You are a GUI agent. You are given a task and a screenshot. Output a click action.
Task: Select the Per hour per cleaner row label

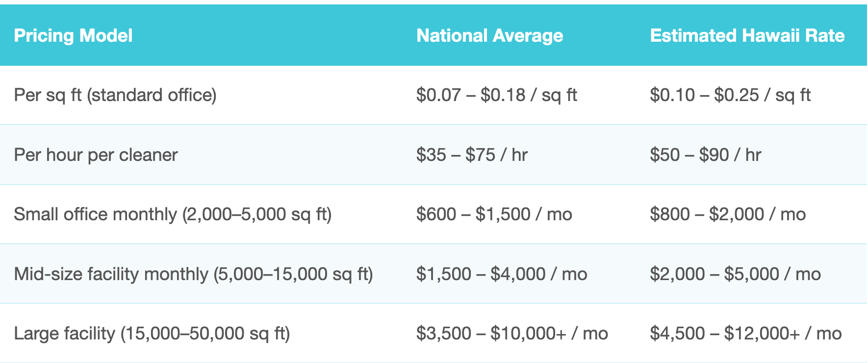pos(96,155)
